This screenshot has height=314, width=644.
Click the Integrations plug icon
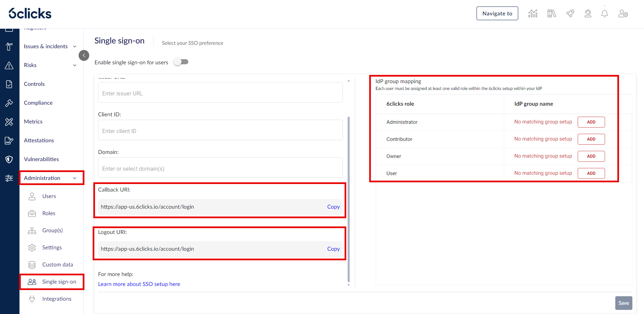pos(32,299)
